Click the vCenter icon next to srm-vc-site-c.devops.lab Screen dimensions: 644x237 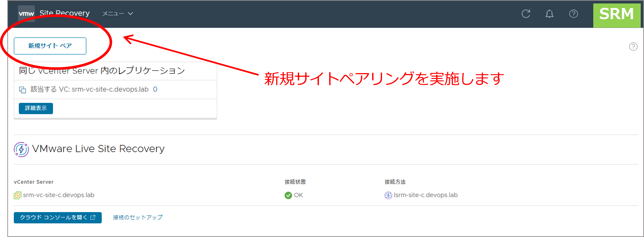(17, 195)
